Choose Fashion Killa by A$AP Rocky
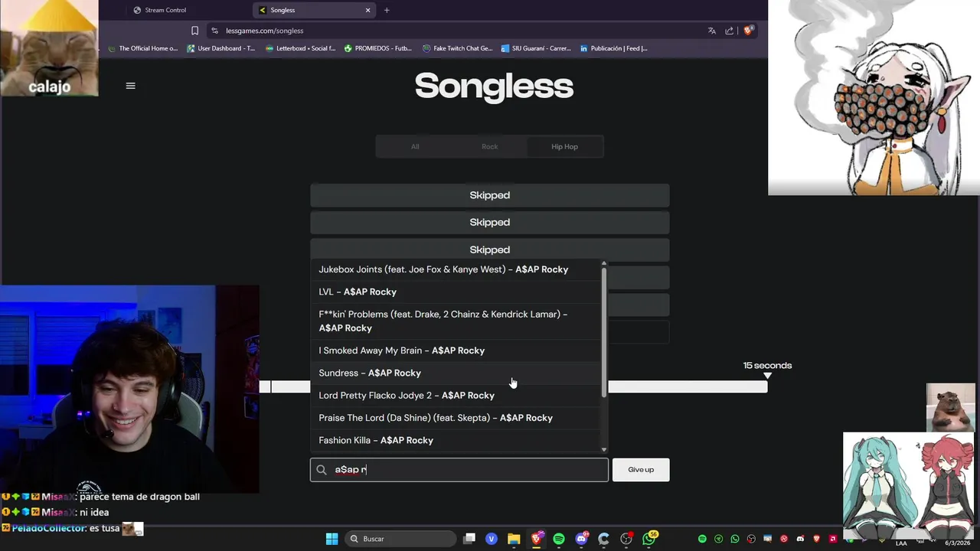The height and width of the screenshot is (551, 980). coord(456,440)
